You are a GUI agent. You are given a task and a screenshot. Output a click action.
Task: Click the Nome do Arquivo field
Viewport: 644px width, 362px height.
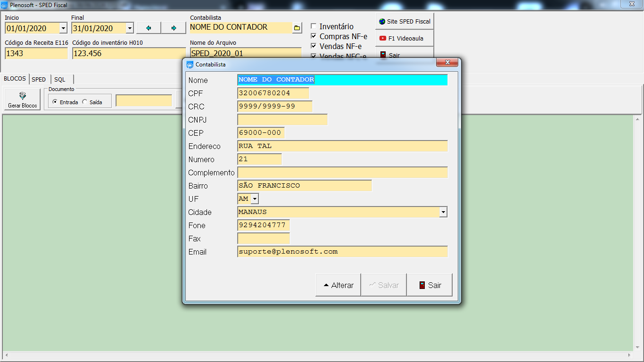pyautogui.click(x=246, y=52)
